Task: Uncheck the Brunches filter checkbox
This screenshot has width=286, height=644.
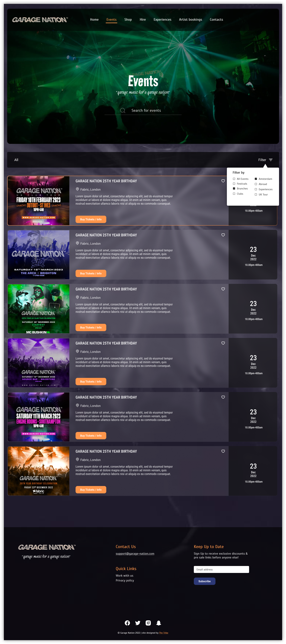Action: pyautogui.click(x=234, y=188)
